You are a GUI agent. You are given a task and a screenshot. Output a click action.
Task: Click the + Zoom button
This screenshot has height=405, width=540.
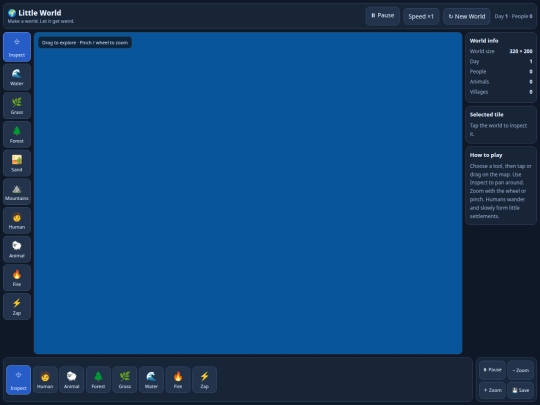[x=492, y=390]
